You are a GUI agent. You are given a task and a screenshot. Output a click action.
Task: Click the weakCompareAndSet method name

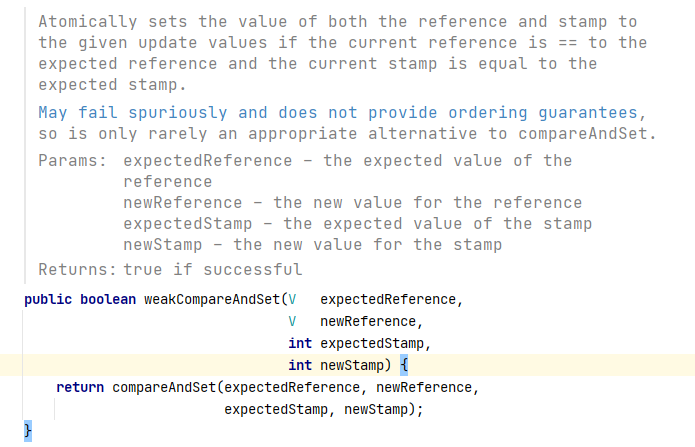[212, 299]
